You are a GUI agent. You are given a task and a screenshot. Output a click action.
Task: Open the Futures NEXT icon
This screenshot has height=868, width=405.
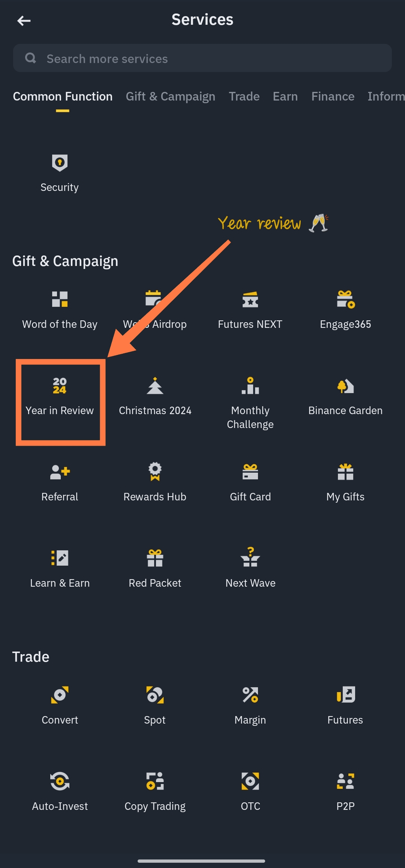coord(250,299)
